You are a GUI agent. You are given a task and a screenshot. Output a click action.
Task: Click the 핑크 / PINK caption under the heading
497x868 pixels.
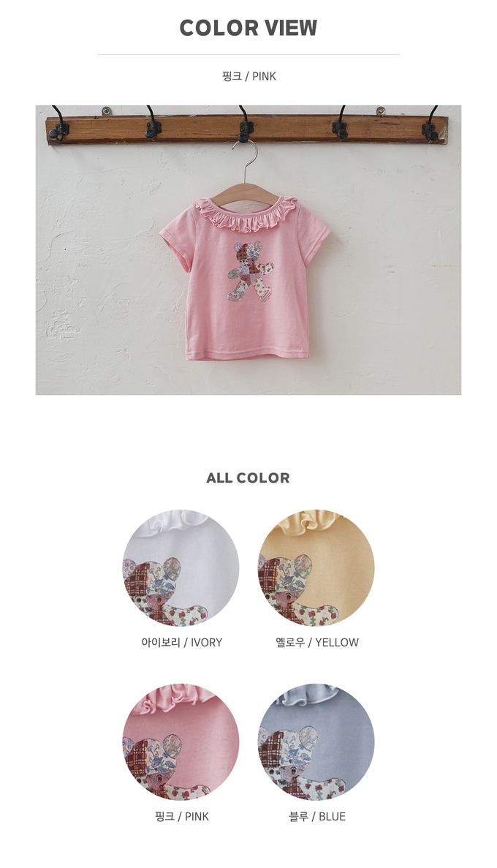(248, 76)
